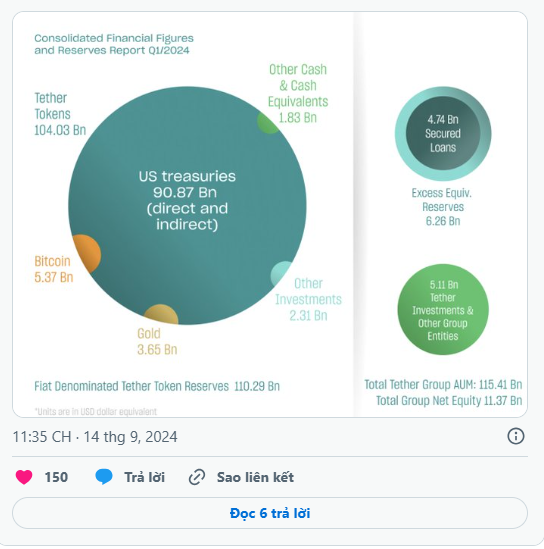Click the 150 likes count
The image size is (544, 549).
pos(56,477)
